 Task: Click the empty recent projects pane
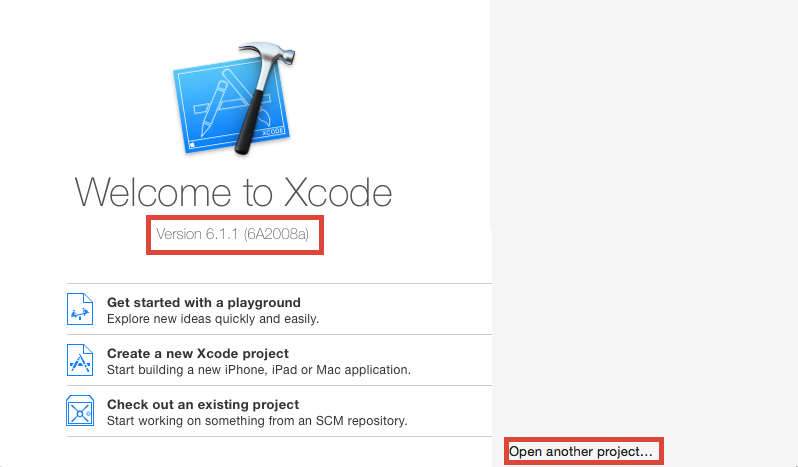[x=643, y=220]
